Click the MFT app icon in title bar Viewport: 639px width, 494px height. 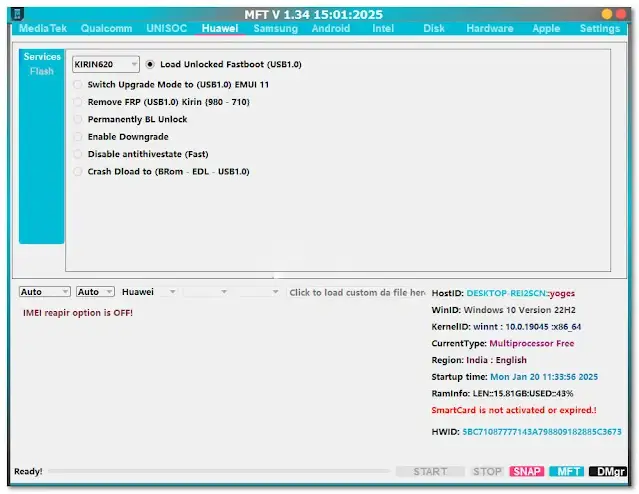tap(17, 14)
